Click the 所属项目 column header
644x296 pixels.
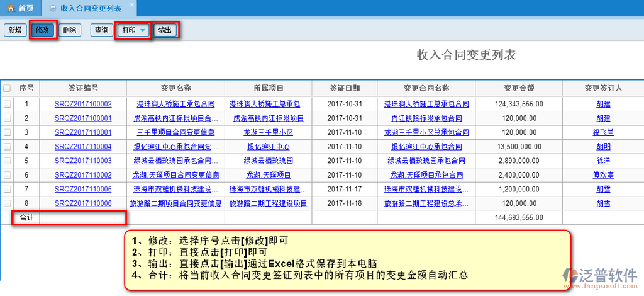(x=269, y=88)
